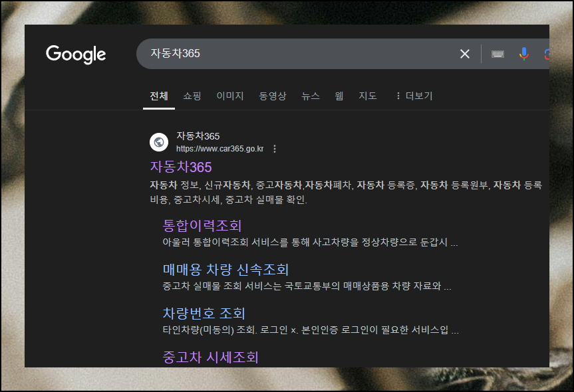Switch to the 지도 tab
This screenshot has width=574, height=392.
368,96
